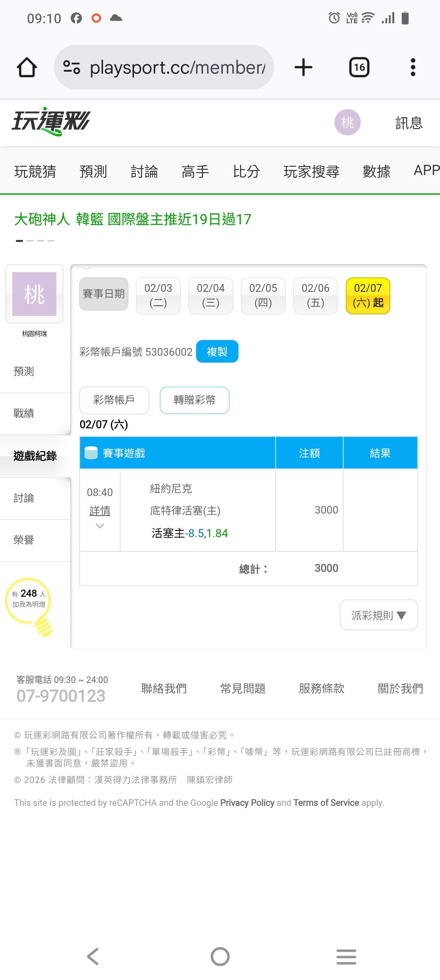Open a new browser tab with plus icon

[x=304, y=67]
